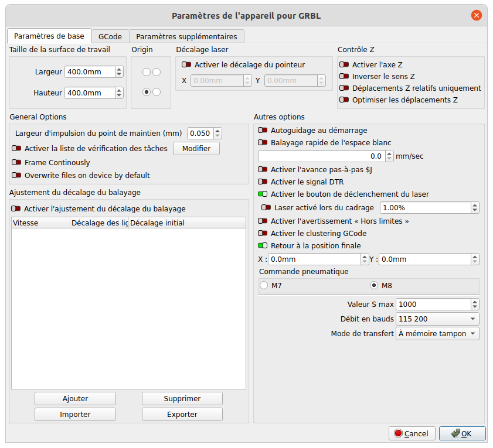Click the final position Y field

425,259
